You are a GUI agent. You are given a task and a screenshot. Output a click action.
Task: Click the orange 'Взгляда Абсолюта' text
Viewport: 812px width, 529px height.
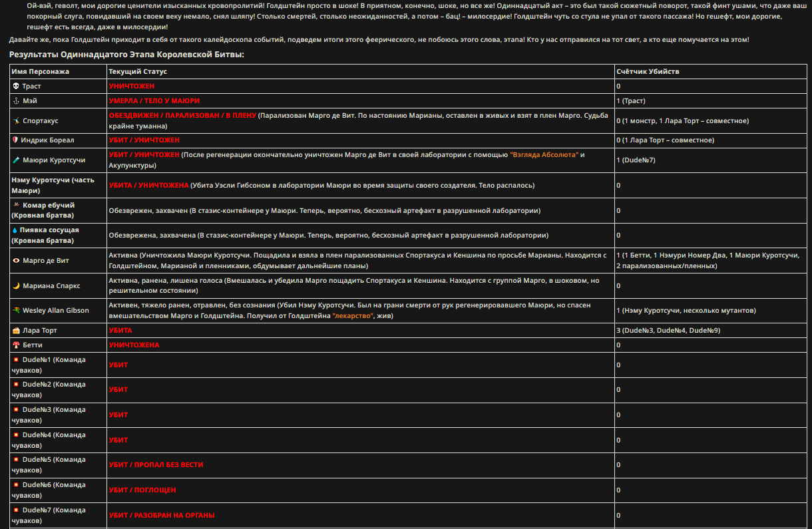tap(544, 155)
